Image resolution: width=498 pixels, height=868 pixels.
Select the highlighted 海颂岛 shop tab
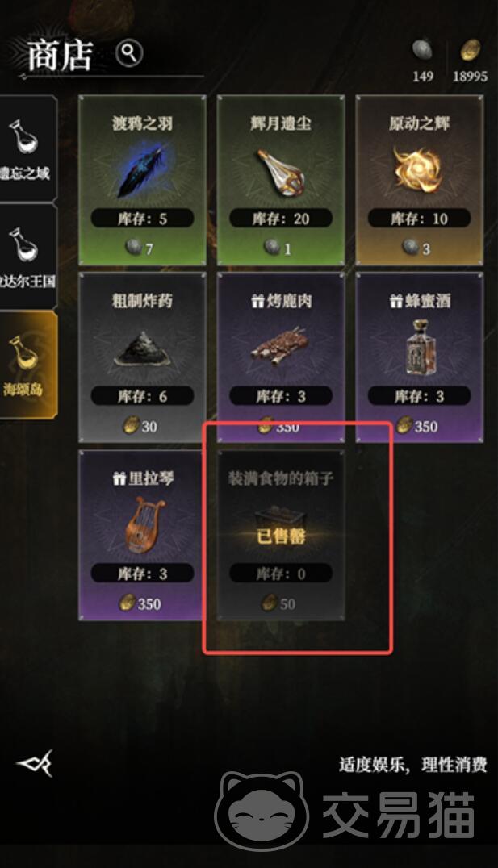tap(27, 364)
